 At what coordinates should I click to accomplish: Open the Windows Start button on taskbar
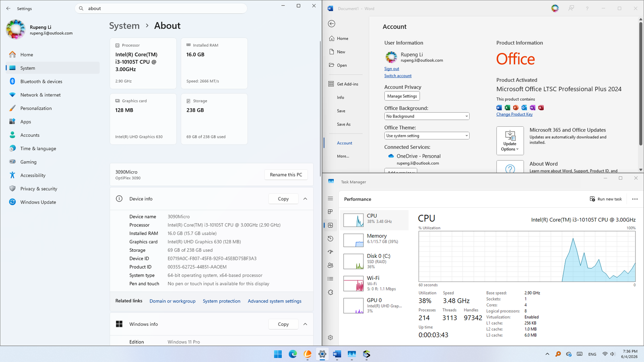point(278,354)
